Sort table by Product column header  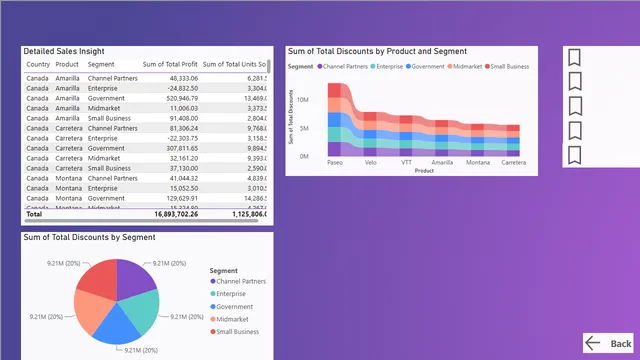pyautogui.click(x=67, y=64)
